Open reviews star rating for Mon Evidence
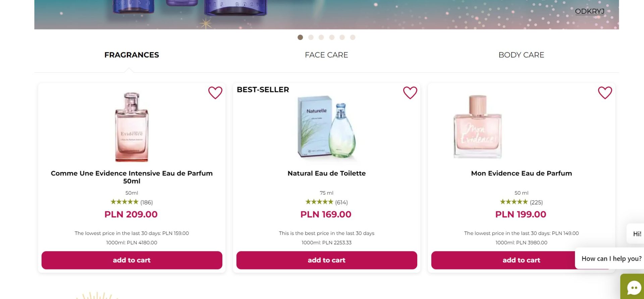The height and width of the screenshot is (299, 644). point(514,202)
